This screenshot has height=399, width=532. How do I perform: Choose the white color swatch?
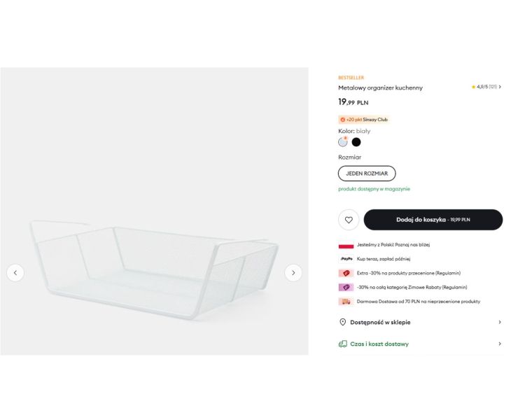[x=343, y=142]
